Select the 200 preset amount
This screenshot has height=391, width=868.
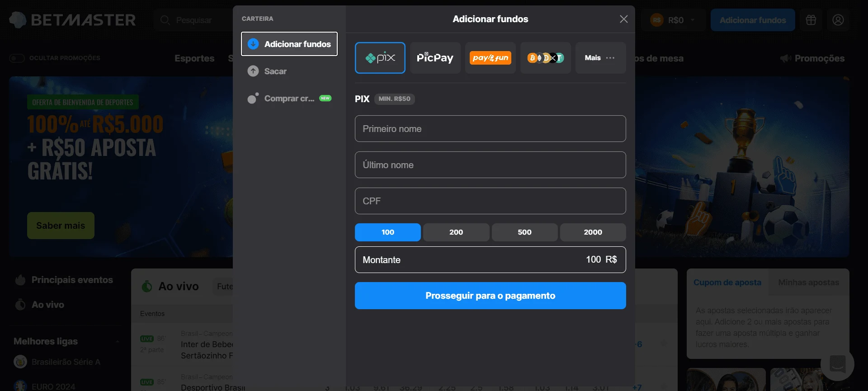[456, 232]
